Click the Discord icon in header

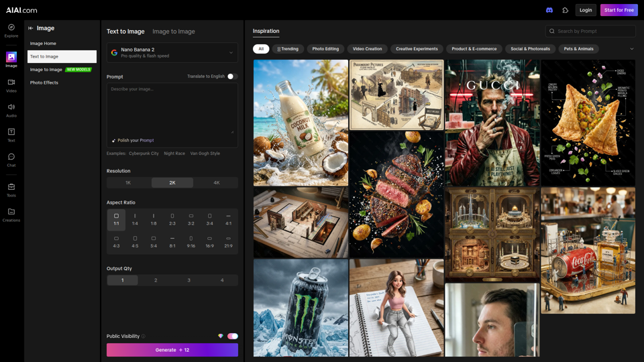tap(549, 10)
